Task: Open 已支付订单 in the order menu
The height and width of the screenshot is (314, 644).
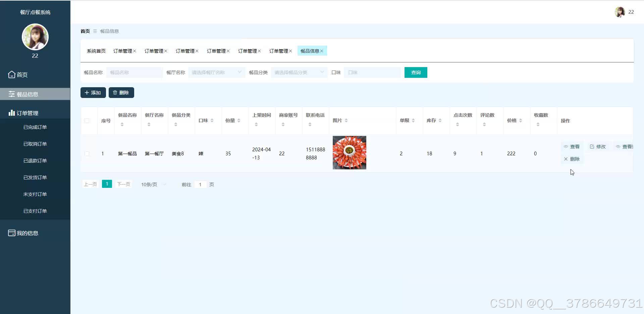Action: [x=35, y=211]
